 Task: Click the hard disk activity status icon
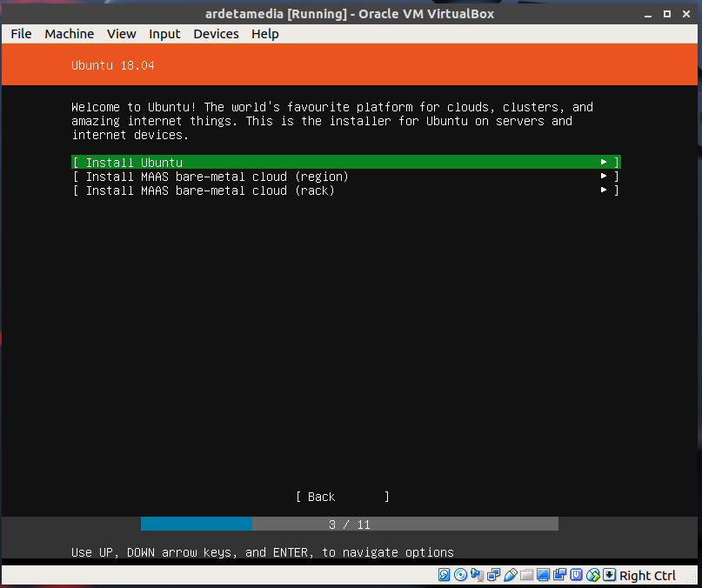click(x=444, y=575)
